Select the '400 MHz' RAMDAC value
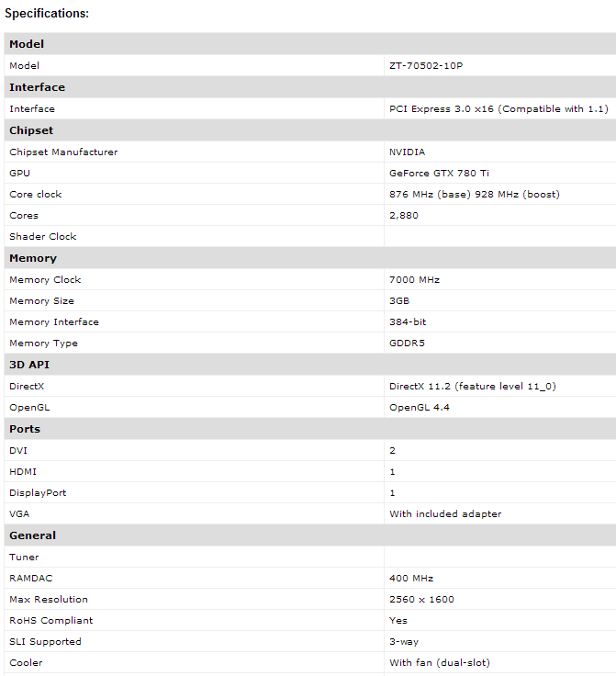The width and height of the screenshot is (616, 676). (411, 578)
